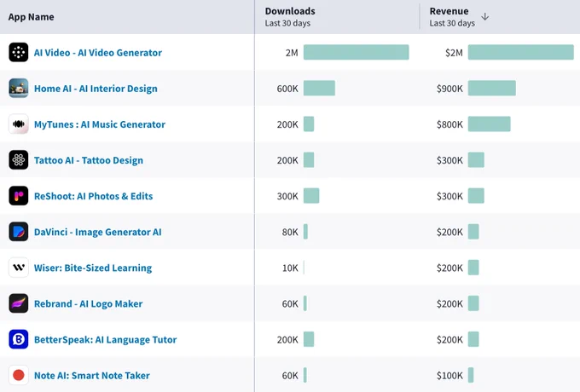Click the Note AI red dot icon
Viewport: 580px width, 392px height.
[19, 375]
